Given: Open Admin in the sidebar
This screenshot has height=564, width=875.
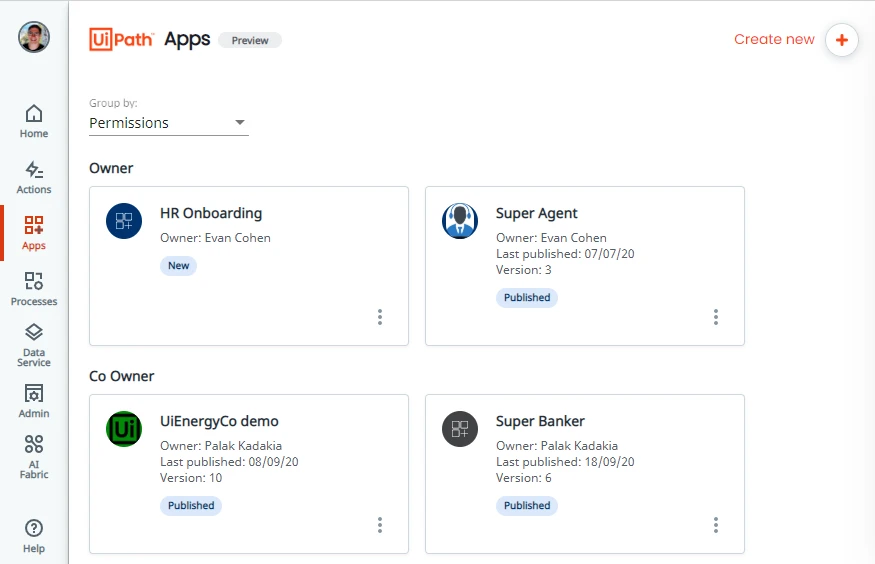Looking at the screenshot, I should (x=34, y=401).
